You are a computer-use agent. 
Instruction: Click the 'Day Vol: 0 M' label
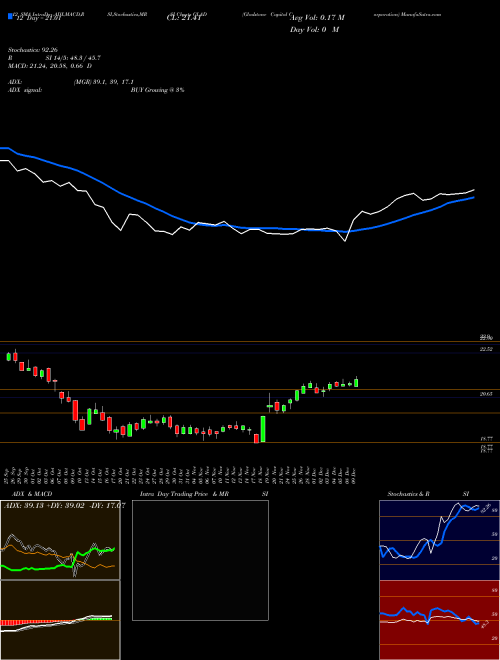[314, 30]
